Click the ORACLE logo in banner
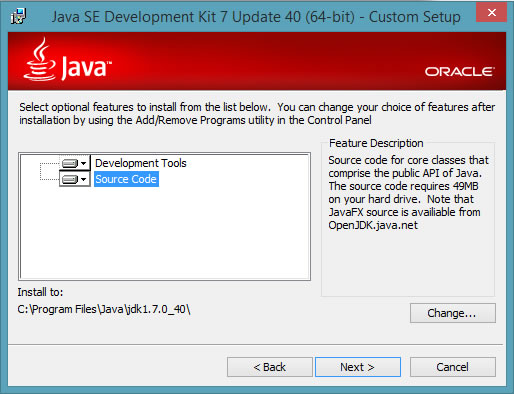The image size is (514, 394). tap(460, 71)
